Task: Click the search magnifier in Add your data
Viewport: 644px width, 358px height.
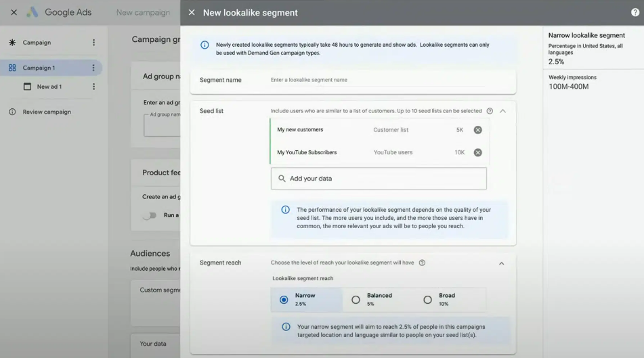Action: point(282,179)
